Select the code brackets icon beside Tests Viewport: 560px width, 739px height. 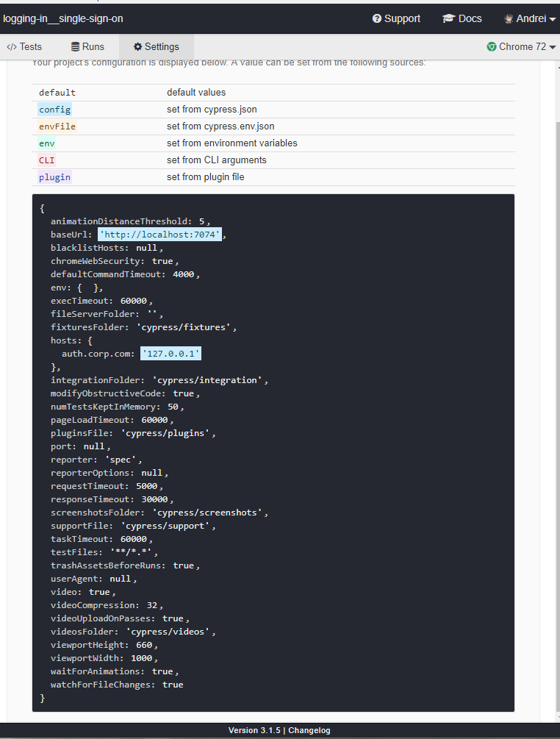tap(13, 46)
